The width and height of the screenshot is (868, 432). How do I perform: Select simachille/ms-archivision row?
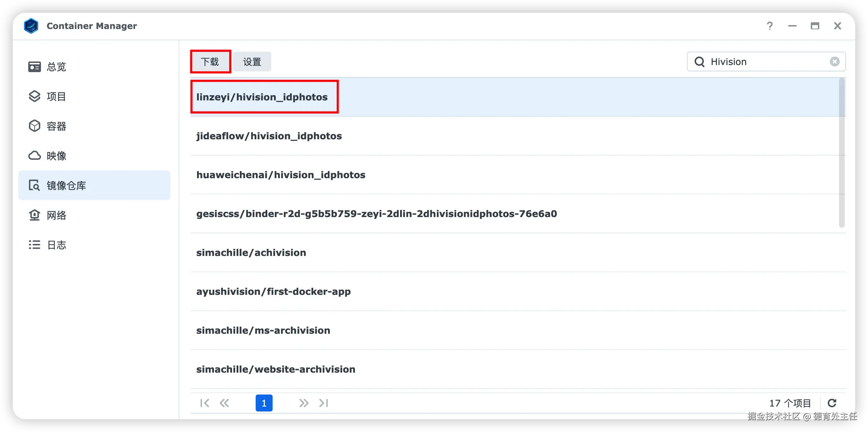[x=518, y=330]
